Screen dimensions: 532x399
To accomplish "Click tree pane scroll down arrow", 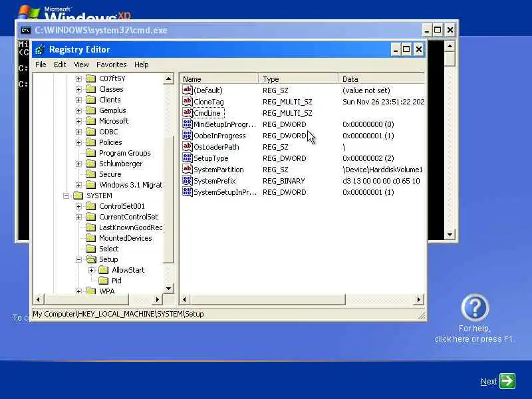I will click(169, 289).
